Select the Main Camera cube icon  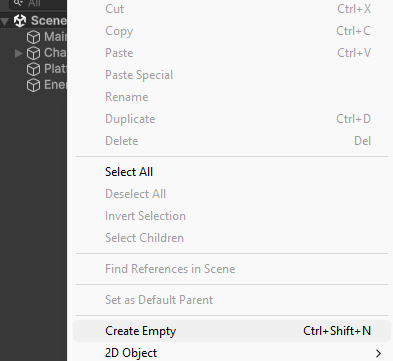tap(33, 37)
